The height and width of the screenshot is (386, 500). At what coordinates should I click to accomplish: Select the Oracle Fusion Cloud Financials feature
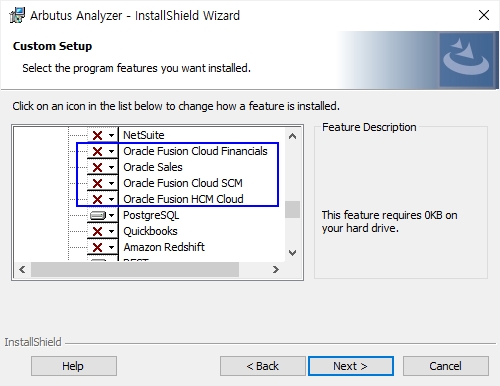(x=195, y=151)
